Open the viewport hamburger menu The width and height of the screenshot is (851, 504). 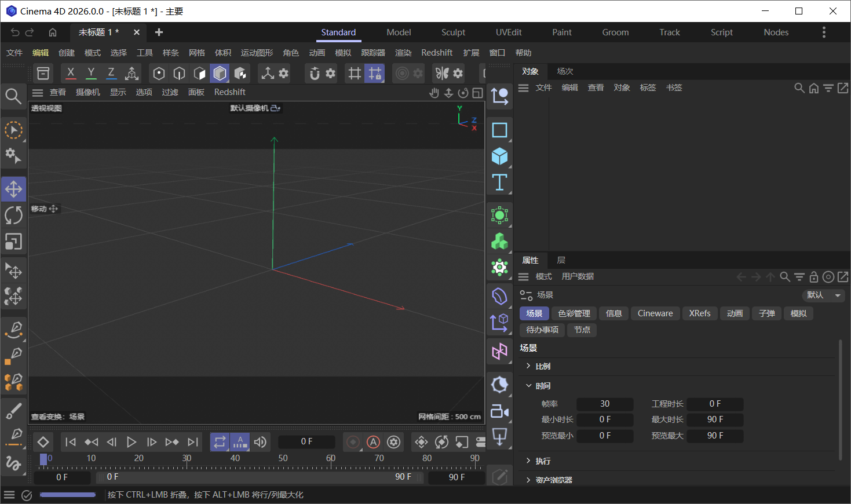(38, 92)
